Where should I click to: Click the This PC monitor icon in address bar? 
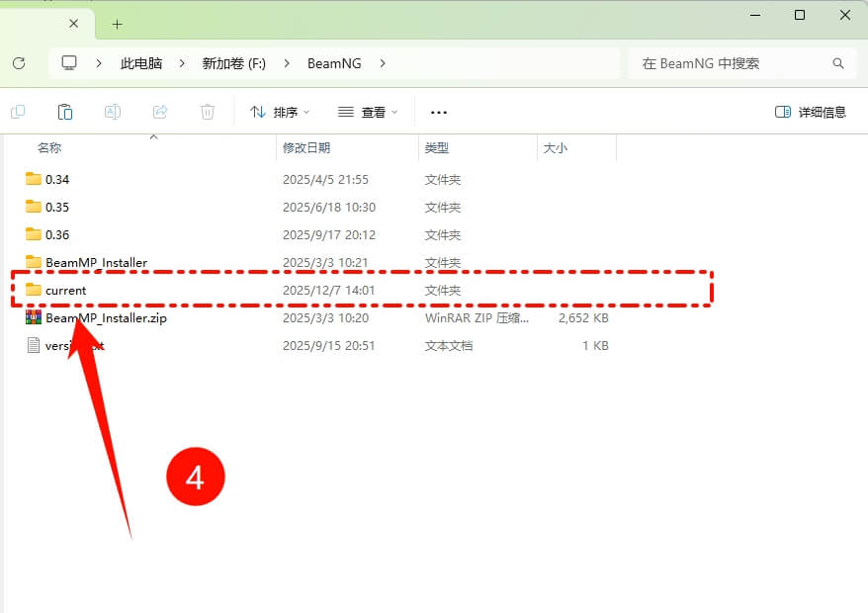click(x=69, y=63)
